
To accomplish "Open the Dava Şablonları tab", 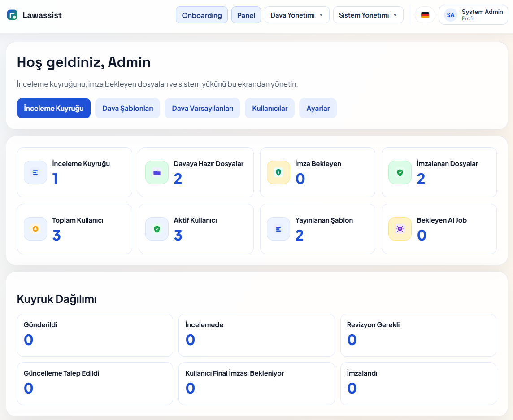I will point(127,108).
